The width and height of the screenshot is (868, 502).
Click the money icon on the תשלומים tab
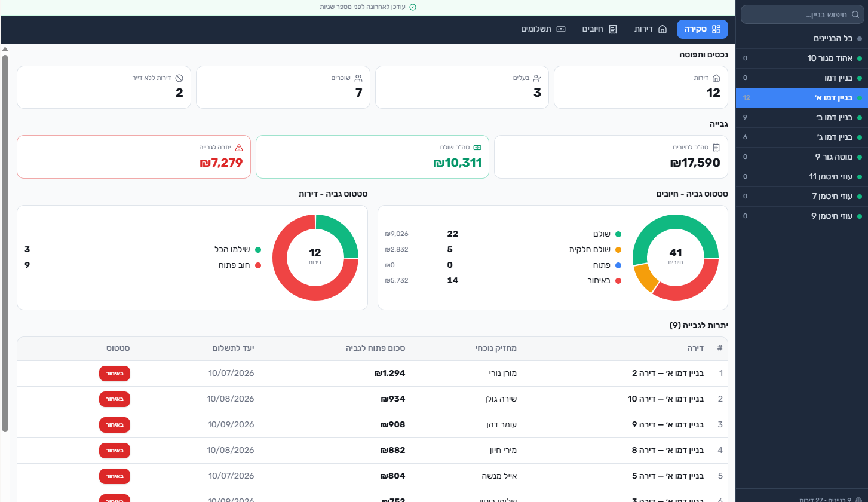coord(561,29)
